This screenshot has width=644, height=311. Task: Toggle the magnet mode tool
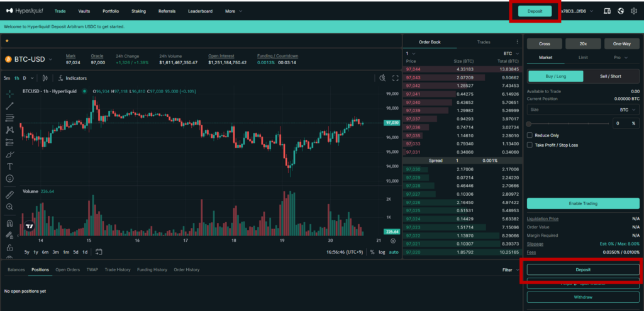coord(10,223)
